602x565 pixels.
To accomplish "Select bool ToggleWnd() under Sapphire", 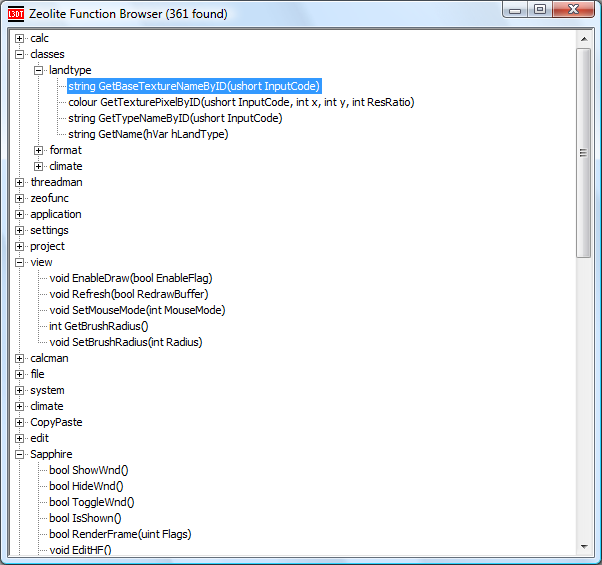I will (x=91, y=502).
